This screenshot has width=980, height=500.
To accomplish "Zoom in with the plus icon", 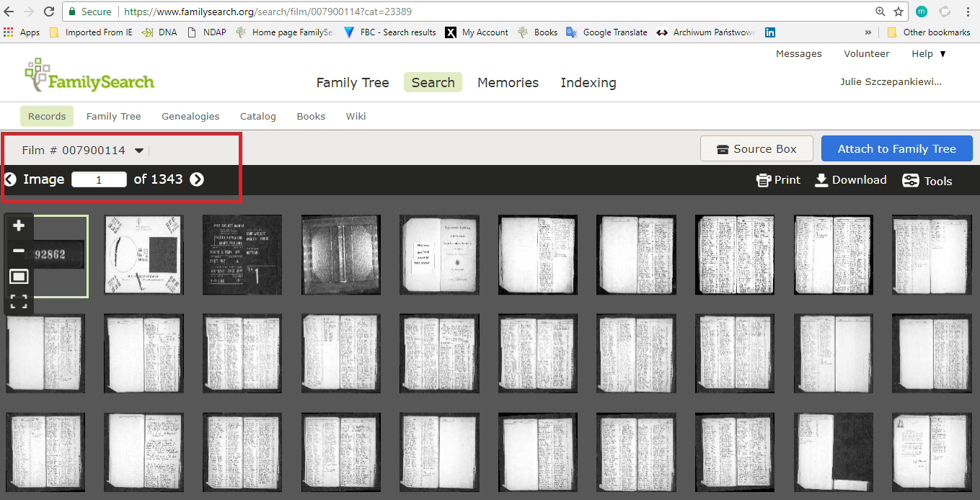I will coord(19,226).
